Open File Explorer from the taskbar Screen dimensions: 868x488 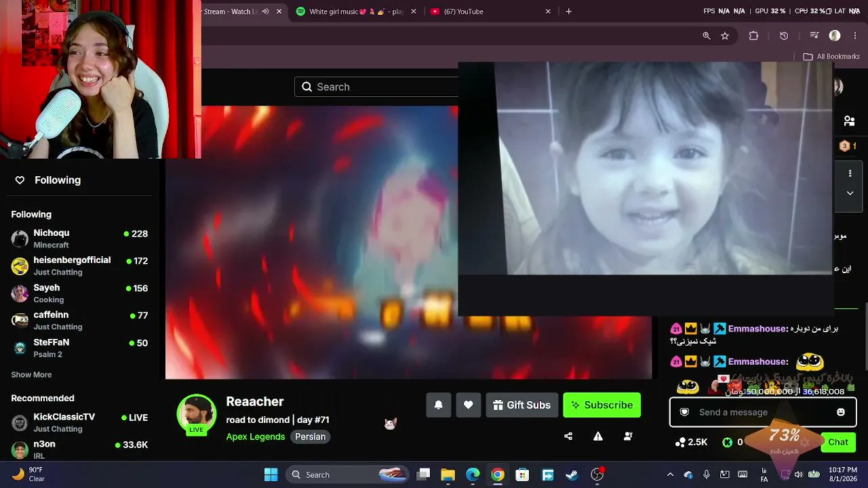coord(448,474)
